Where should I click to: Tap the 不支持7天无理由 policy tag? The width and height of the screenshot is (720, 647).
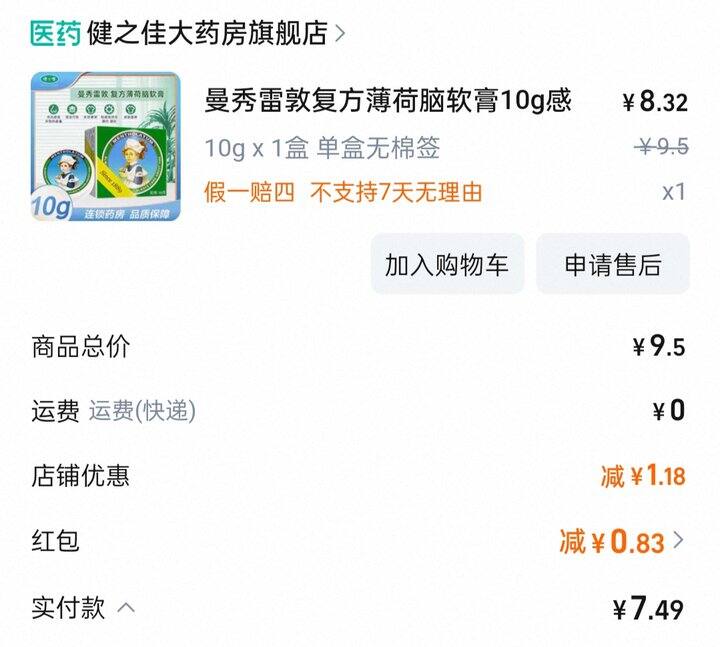[396, 192]
